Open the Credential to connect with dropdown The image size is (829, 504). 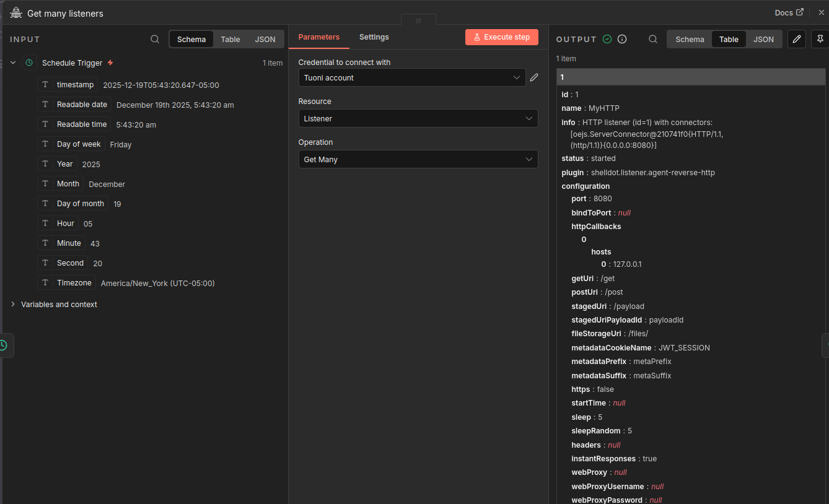point(412,77)
